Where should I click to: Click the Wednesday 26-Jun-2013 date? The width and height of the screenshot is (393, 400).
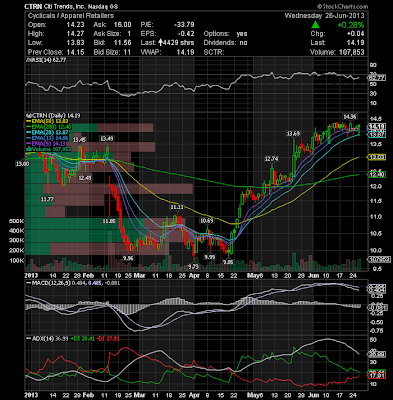pyautogui.click(x=324, y=16)
